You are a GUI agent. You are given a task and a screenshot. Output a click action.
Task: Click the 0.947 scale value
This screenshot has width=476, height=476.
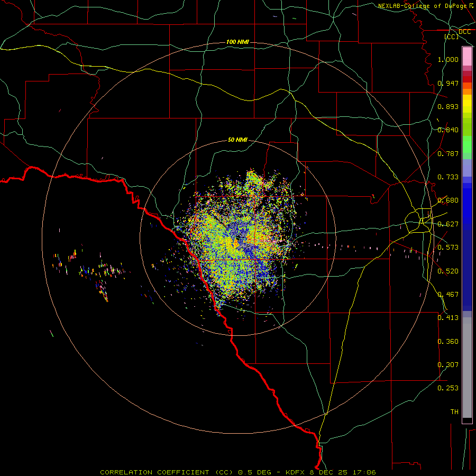click(448, 83)
